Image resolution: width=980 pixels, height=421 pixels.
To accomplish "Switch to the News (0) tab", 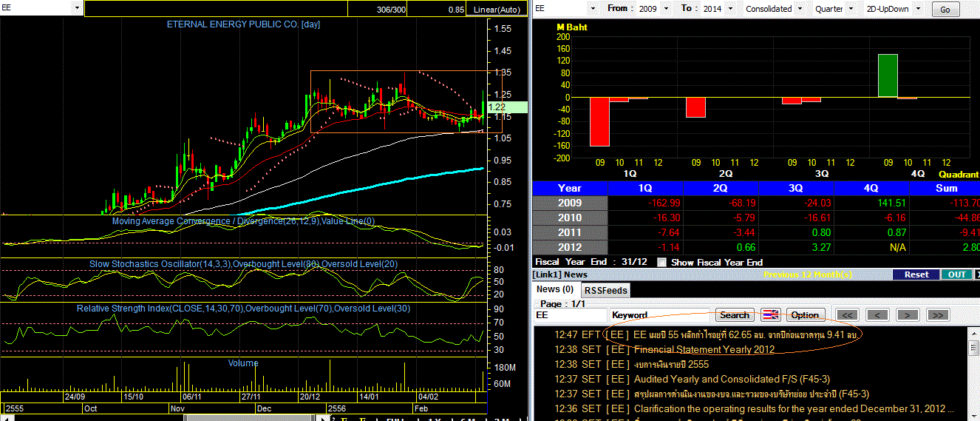I will click(x=555, y=289).
